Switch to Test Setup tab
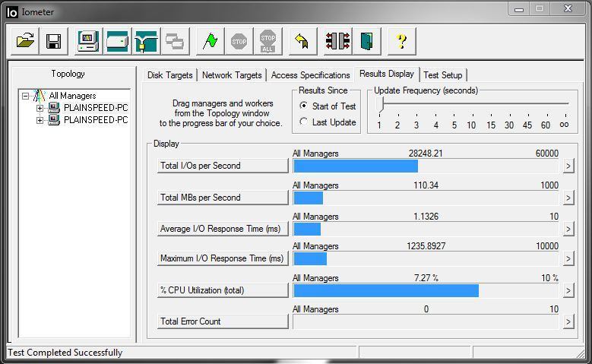 (443, 74)
